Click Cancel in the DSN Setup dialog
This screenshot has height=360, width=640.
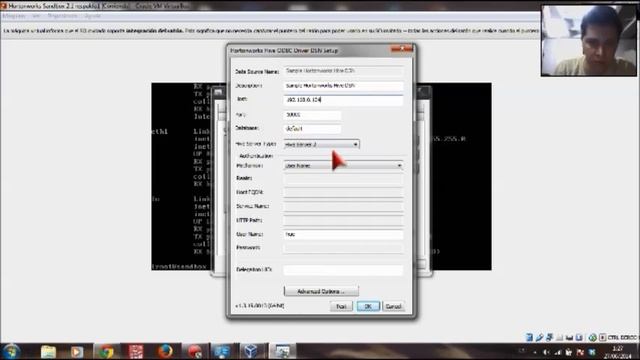pos(393,306)
